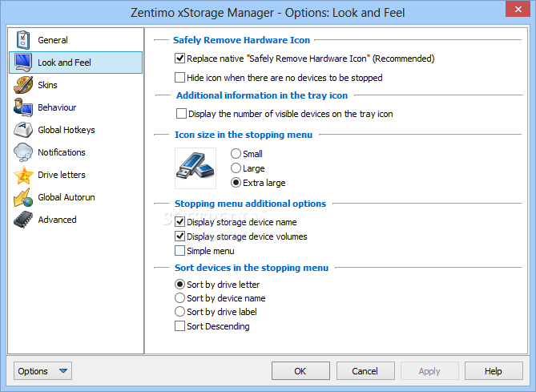Click the Look and Feel monitor icon
The width and height of the screenshot is (536, 392).
point(23,63)
